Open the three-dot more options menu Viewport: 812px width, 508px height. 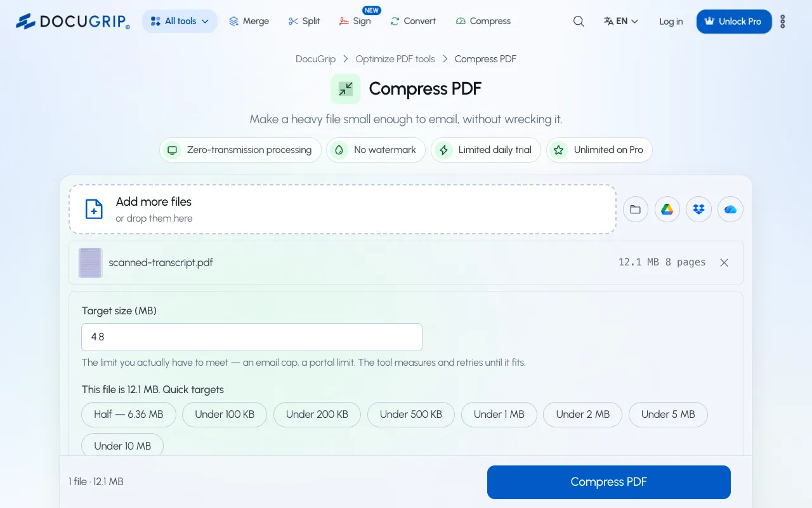782,22
